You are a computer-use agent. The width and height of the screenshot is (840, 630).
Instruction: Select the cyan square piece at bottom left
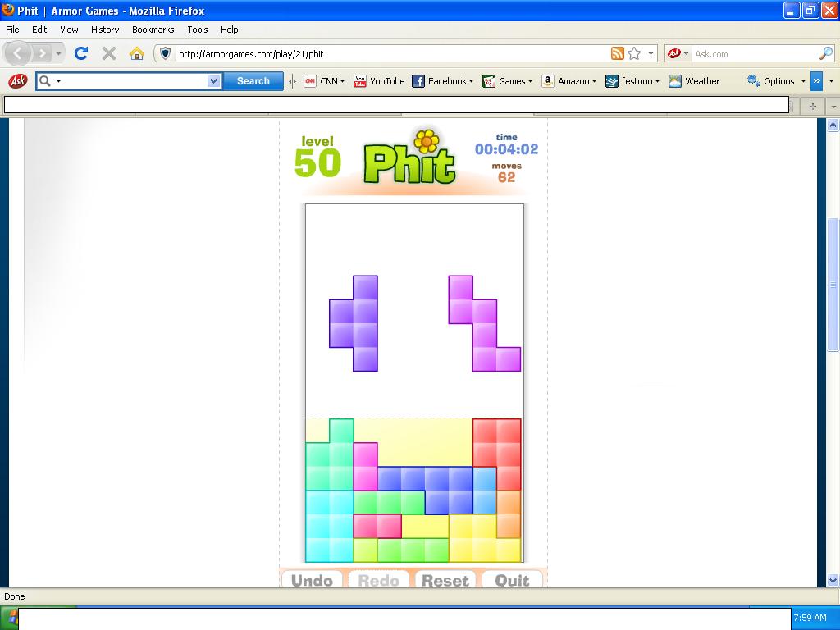pyautogui.click(x=330, y=526)
